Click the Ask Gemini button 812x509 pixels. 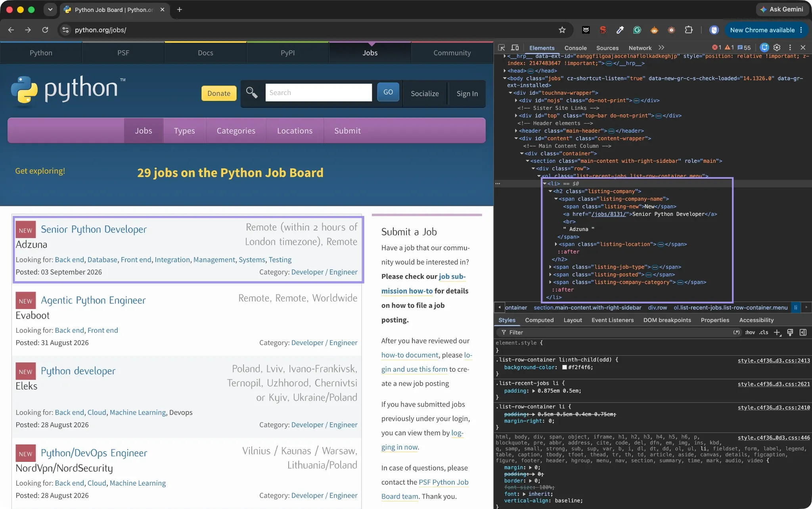tap(782, 10)
